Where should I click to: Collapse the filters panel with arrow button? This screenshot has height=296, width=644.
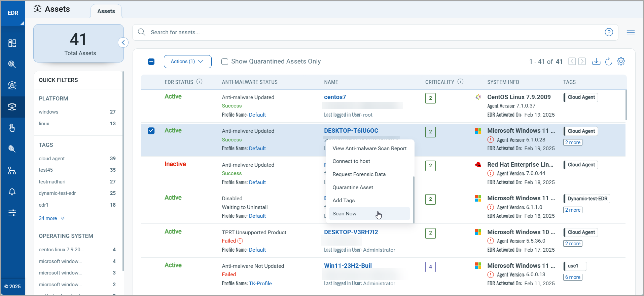123,43
